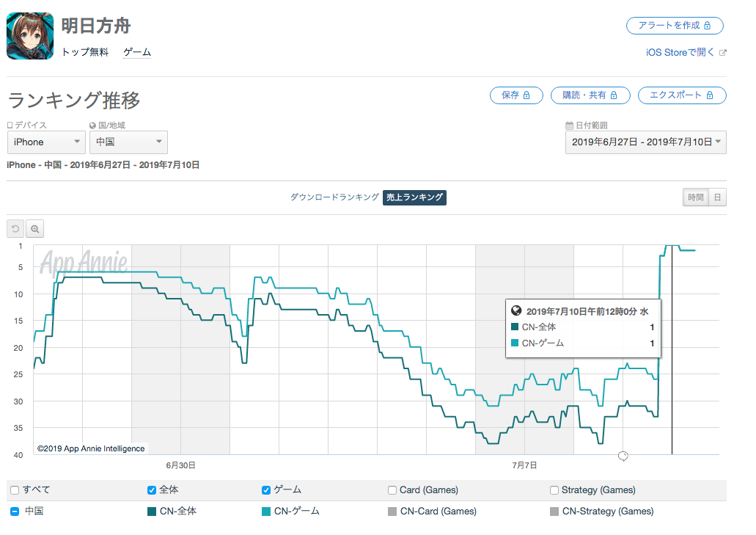Screen dimensions: 756x535
Task: Click the 保存 button
Action: pyautogui.click(x=516, y=95)
